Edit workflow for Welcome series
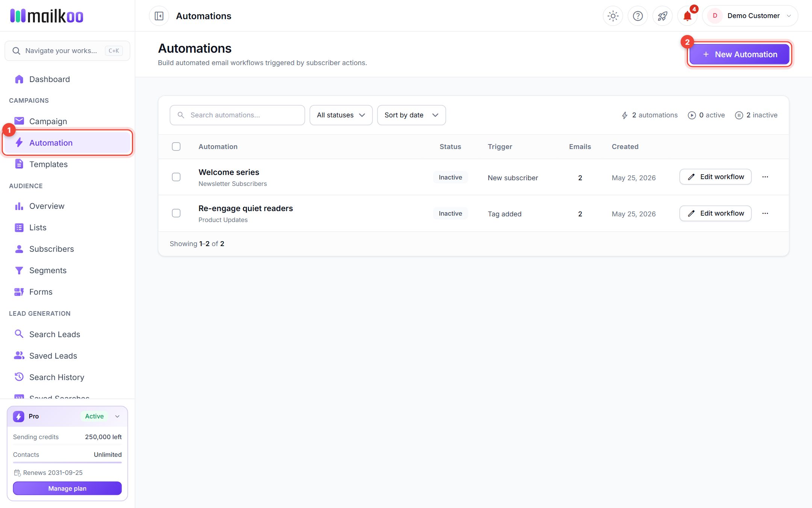Viewport: 812px width, 508px height. point(715,177)
